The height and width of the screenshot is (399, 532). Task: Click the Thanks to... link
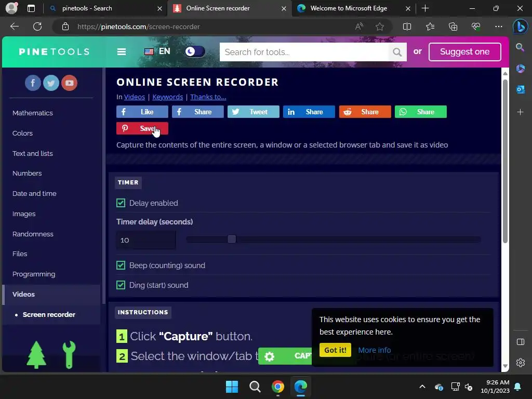(208, 97)
